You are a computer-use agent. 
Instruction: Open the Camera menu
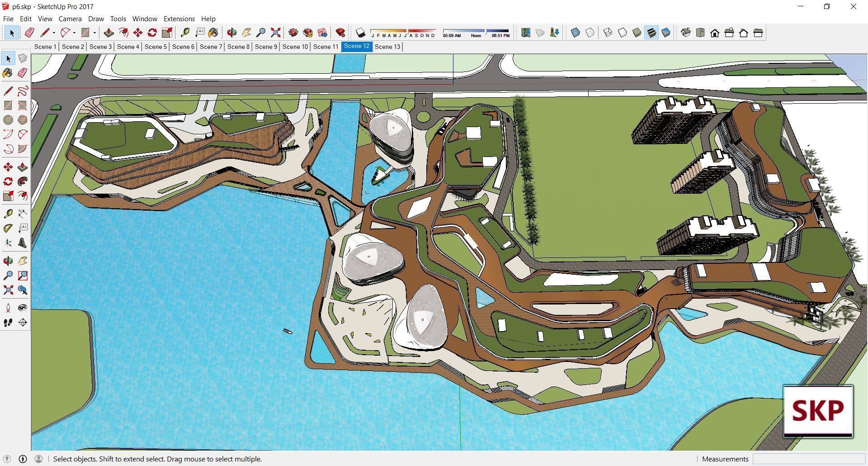pyautogui.click(x=70, y=19)
